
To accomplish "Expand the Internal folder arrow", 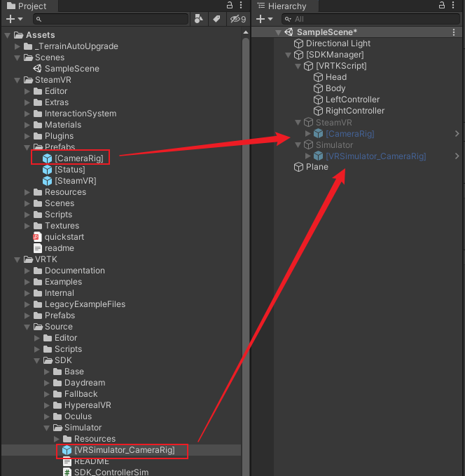I will (27, 293).
